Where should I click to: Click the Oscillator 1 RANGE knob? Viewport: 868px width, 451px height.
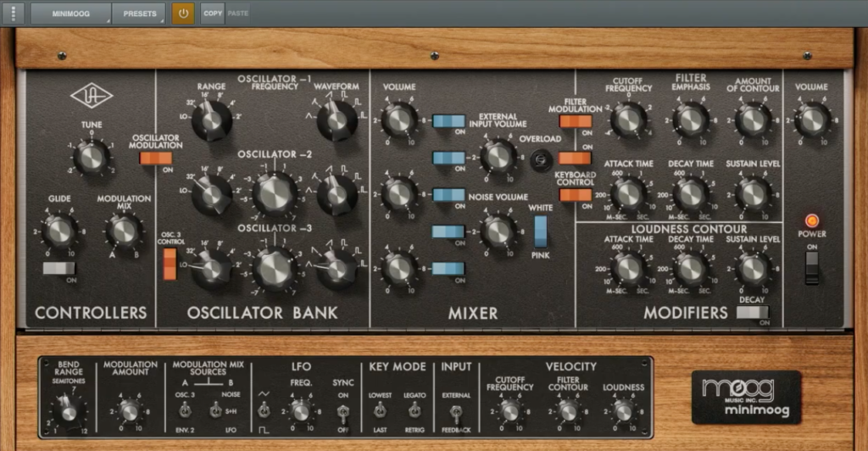click(x=211, y=120)
